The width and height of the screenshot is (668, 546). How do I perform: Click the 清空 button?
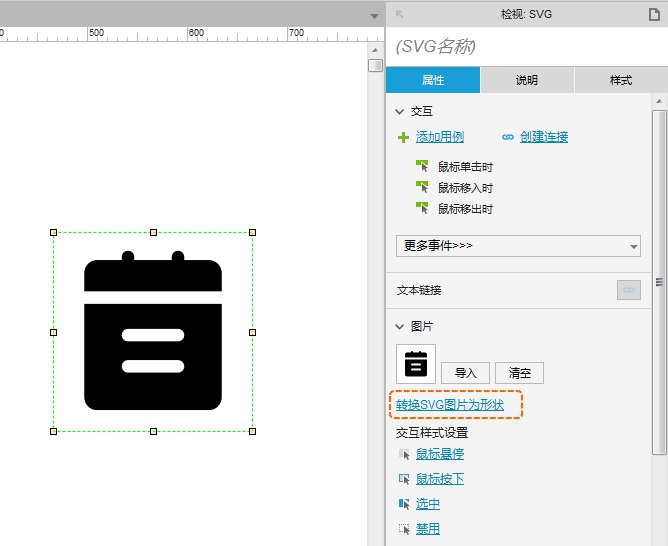click(x=519, y=373)
